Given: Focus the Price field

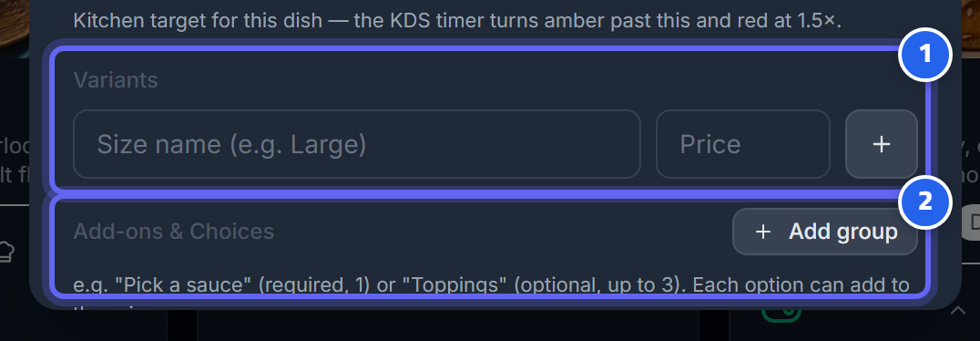Looking at the screenshot, I should tap(743, 144).
